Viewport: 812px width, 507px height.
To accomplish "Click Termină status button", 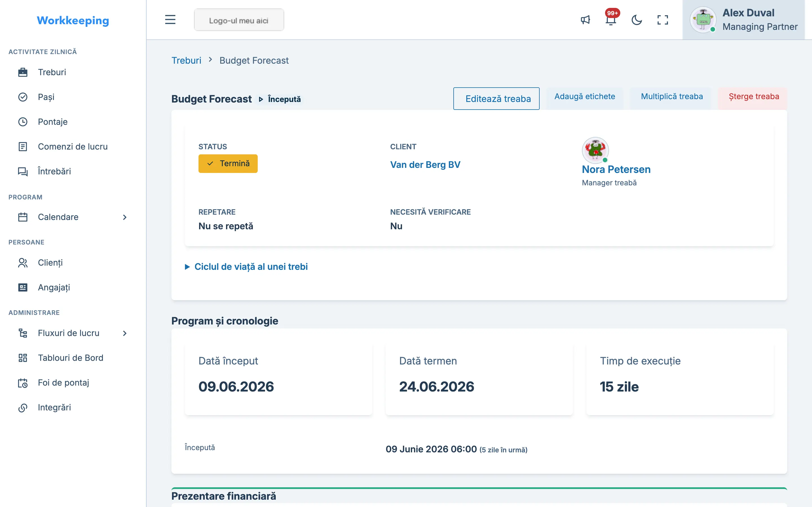I will pyautogui.click(x=228, y=164).
